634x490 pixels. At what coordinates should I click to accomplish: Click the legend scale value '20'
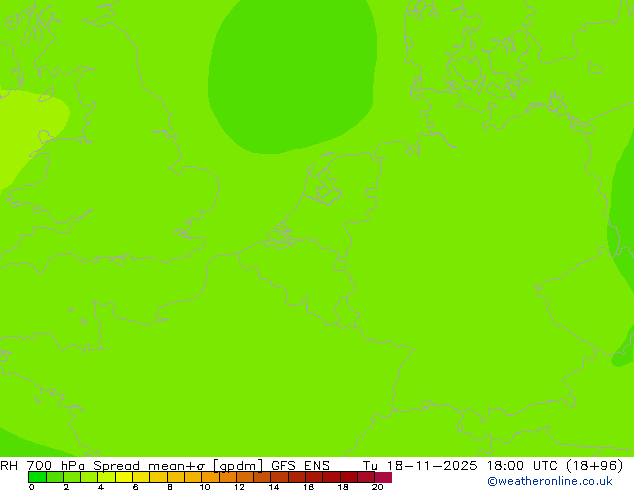tap(377, 487)
